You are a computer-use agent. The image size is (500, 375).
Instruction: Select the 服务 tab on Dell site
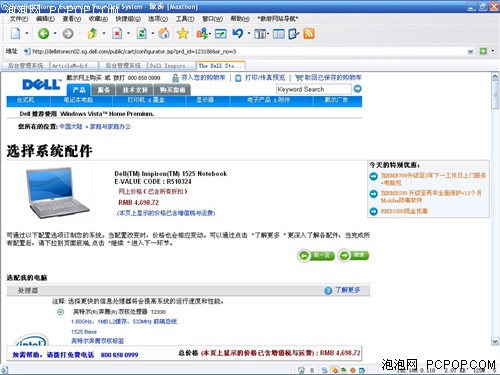click(104, 90)
